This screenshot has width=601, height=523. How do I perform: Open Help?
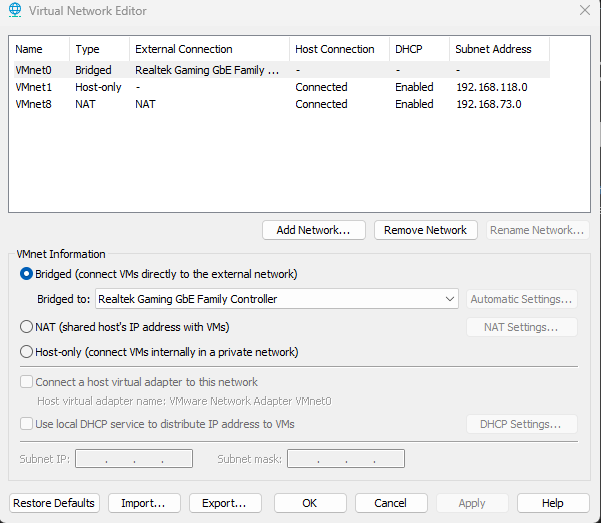553,503
